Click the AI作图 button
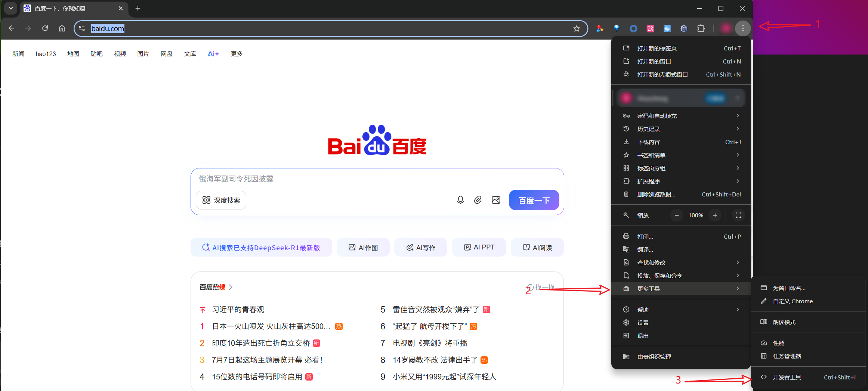 363,247
